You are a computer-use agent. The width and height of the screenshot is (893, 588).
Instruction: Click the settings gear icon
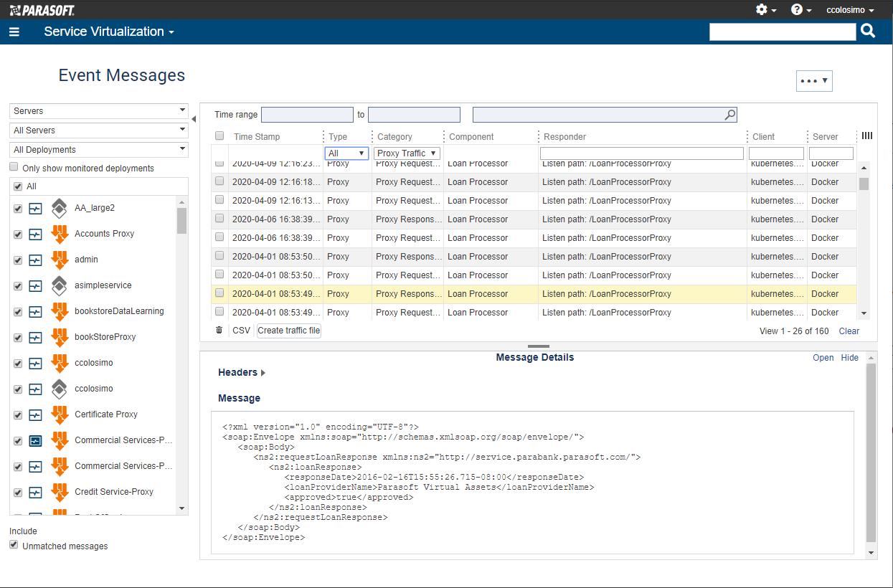coord(762,10)
